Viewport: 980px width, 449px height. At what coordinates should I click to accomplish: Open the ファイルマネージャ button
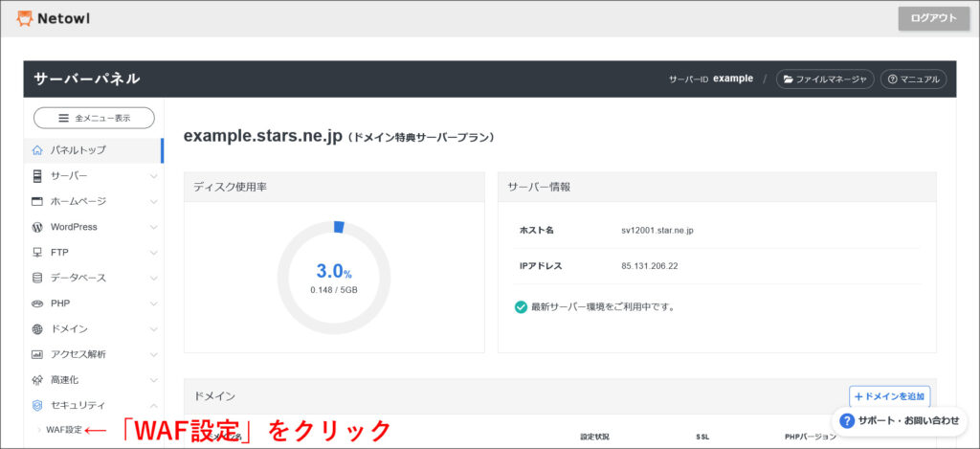click(x=825, y=79)
